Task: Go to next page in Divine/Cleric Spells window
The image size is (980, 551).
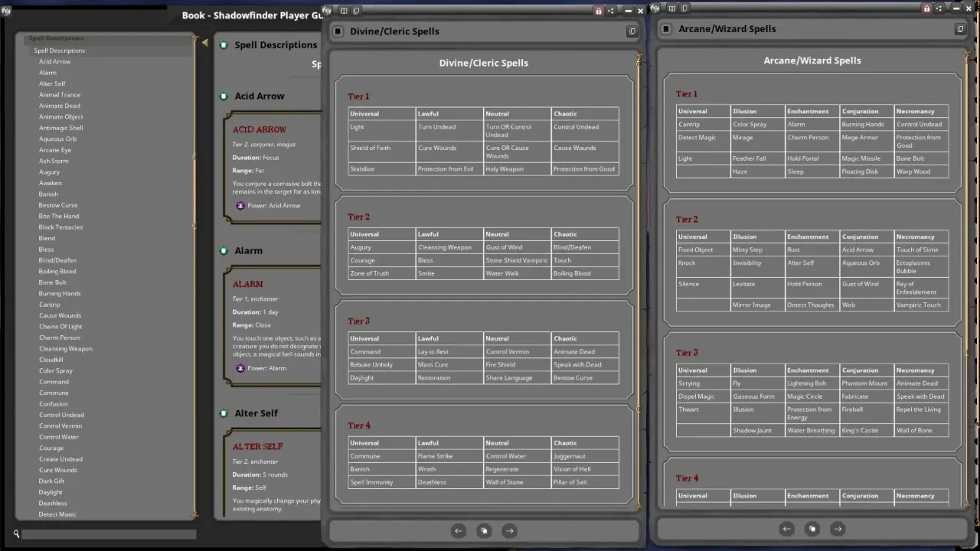Action: click(x=509, y=530)
